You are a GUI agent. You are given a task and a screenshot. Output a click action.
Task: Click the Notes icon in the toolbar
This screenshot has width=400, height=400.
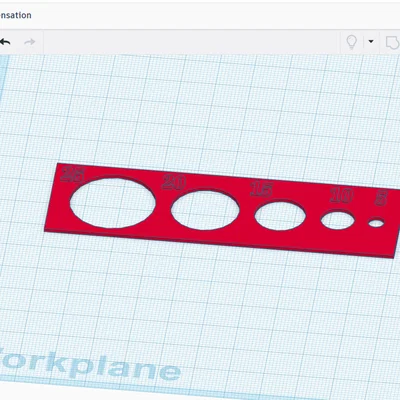pos(393,43)
